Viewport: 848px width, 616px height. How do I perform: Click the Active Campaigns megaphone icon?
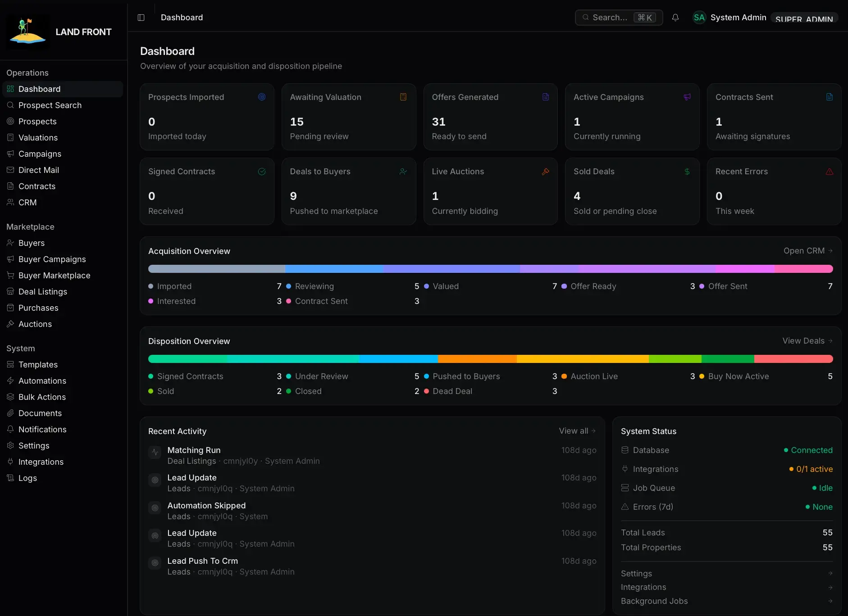(x=687, y=97)
